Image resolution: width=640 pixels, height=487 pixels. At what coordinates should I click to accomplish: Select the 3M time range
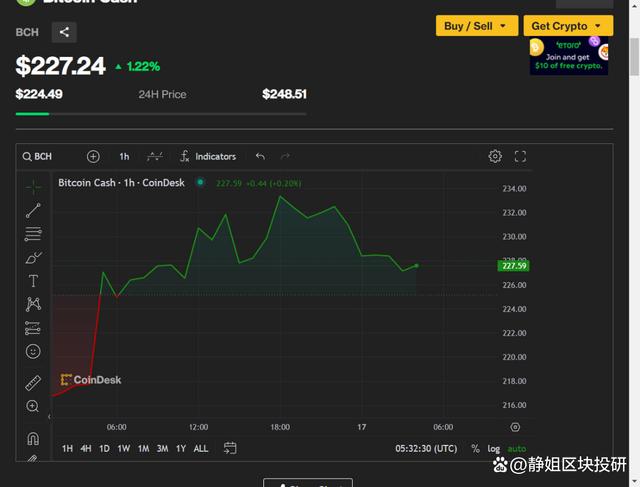click(162, 449)
